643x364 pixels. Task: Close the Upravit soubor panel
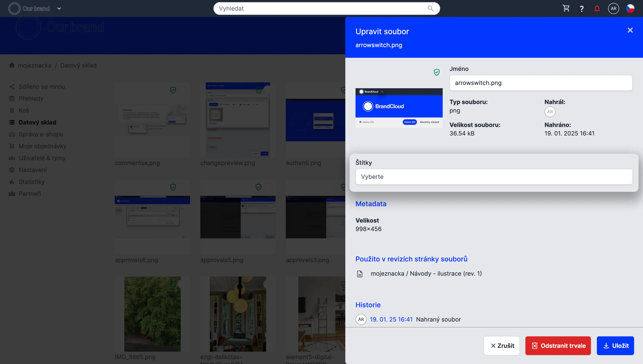[630, 30]
